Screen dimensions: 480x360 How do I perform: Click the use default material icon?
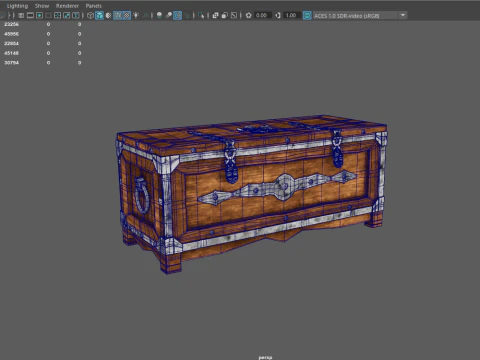pos(109,15)
